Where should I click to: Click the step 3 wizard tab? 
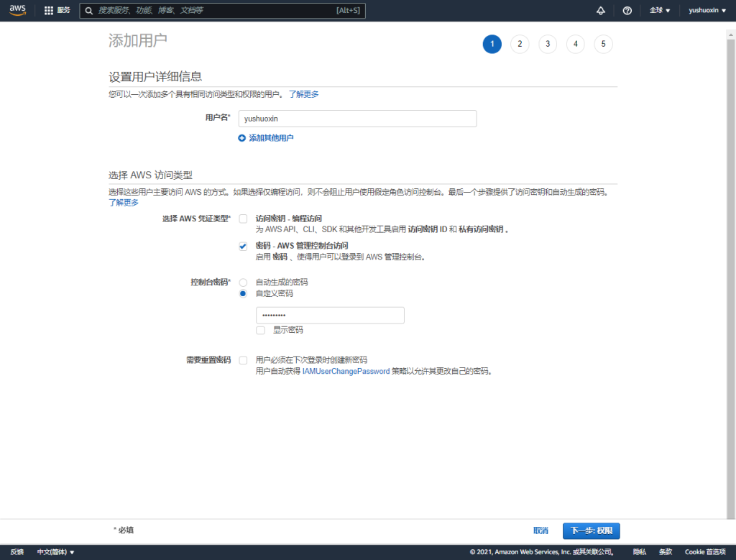(548, 44)
